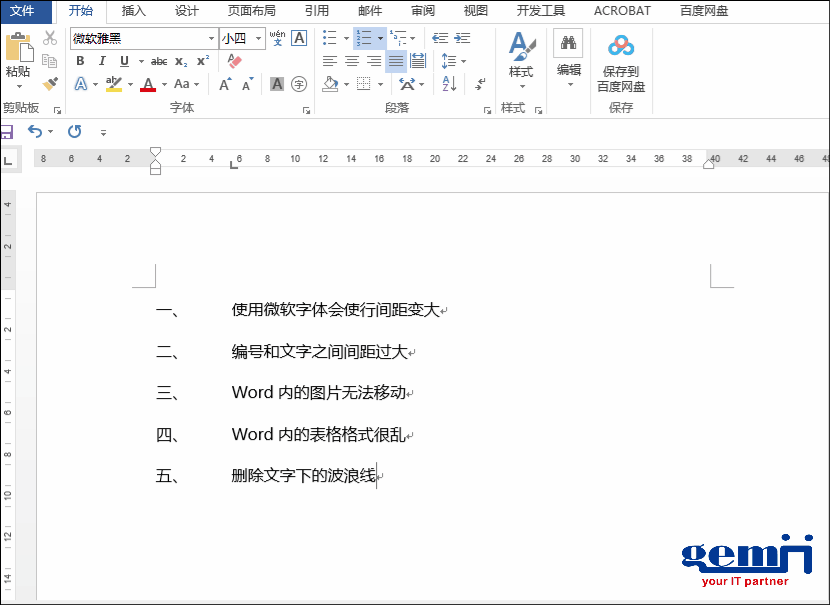Toggle strikethrough formatting
This screenshot has width=830, height=605.
(161, 59)
